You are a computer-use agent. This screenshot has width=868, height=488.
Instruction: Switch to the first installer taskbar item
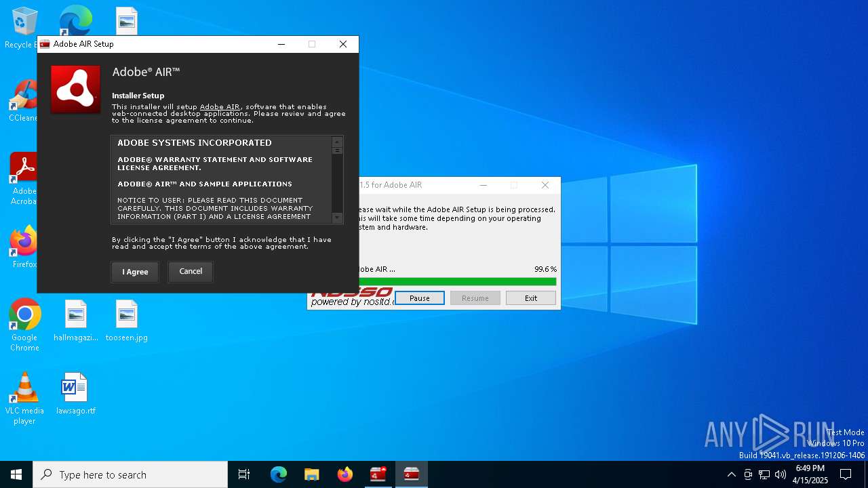(378, 474)
